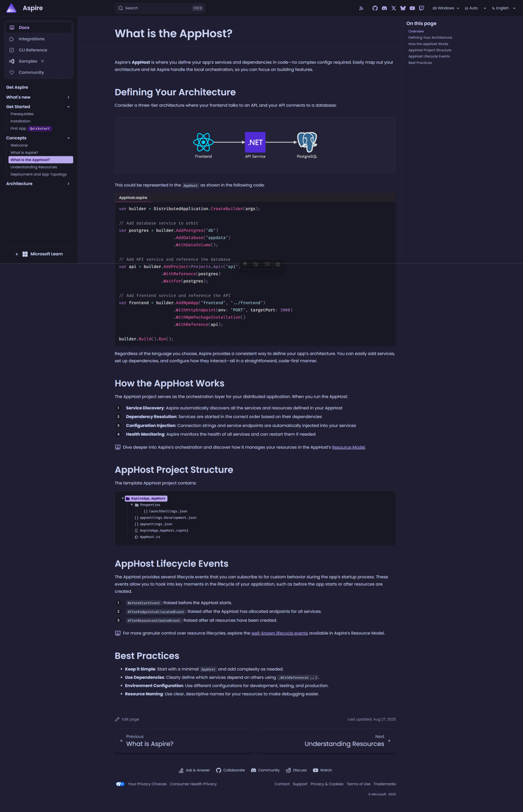Open the Bluesky butterfly icon
The width and height of the screenshot is (523, 812).
[x=403, y=8]
